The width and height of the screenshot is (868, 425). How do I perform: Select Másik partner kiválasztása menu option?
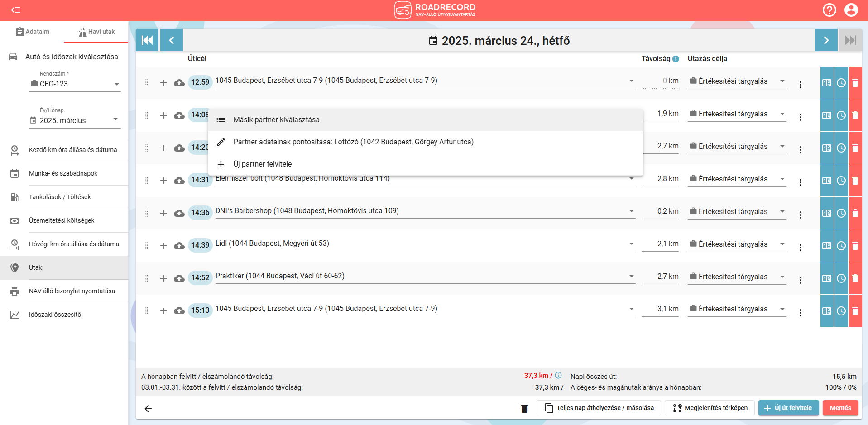(276, 120)
